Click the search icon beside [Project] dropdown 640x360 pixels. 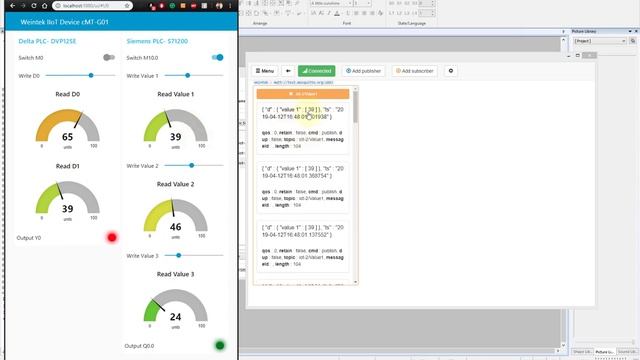(x=633, y=41)
